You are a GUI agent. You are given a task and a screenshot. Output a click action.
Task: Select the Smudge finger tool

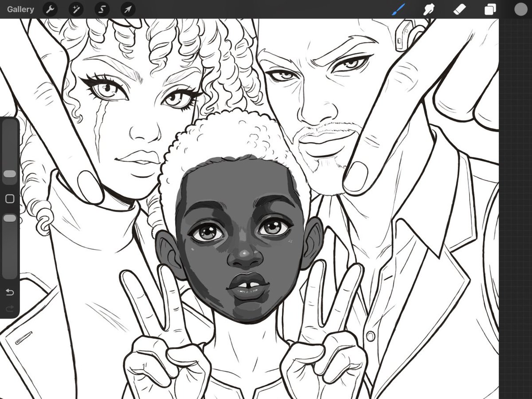coord(429,9)
